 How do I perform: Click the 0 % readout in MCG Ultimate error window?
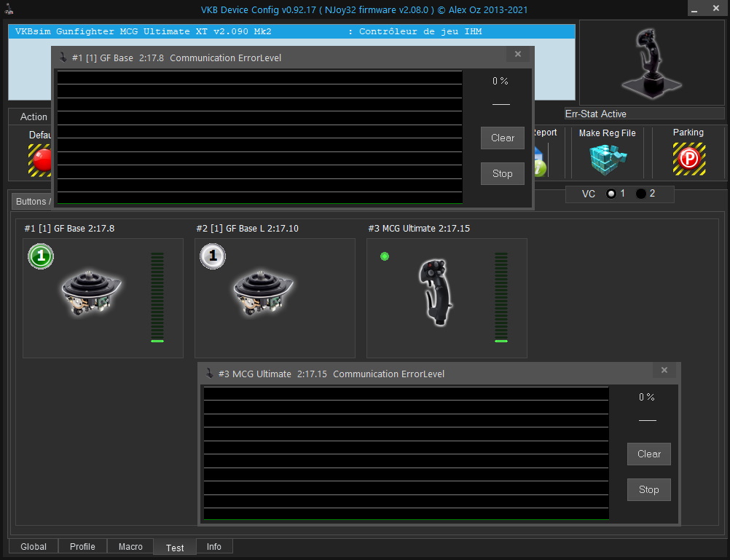click(647, 397)
